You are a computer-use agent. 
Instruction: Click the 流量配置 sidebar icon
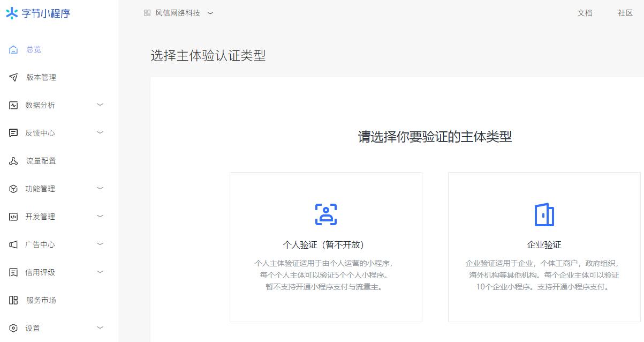[x=13, y=161]
